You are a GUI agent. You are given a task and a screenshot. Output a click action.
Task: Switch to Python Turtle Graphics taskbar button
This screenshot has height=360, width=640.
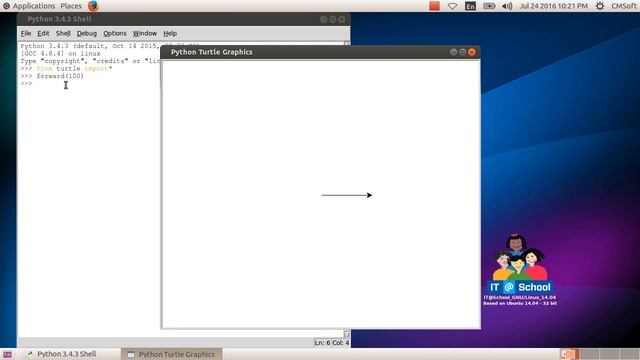click(x=171, y=354)
